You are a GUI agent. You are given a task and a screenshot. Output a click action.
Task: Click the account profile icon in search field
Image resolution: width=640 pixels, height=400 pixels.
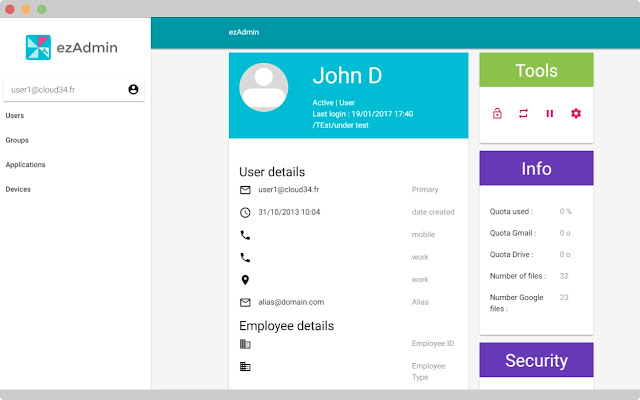click(133, 89)
